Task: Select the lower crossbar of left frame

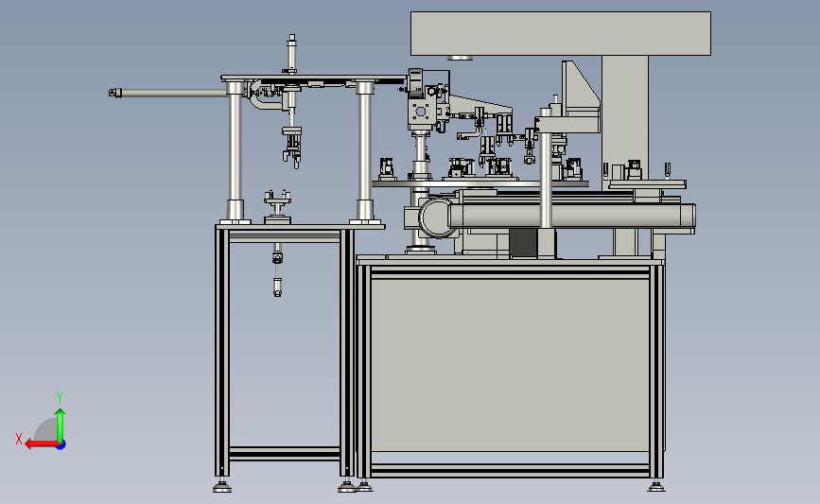Action: 285,454
